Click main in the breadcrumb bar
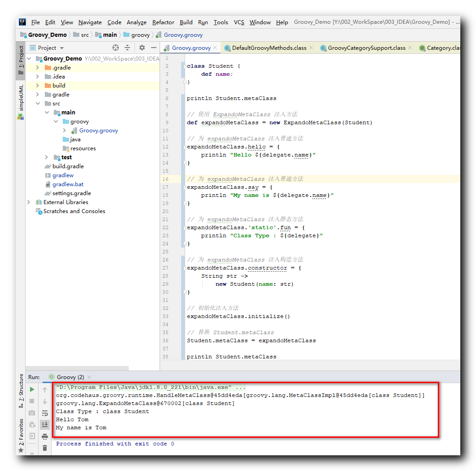 pos(110,35)
